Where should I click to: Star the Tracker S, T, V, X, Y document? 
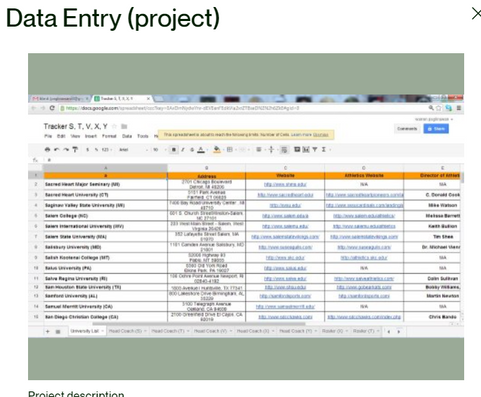pos(114,126)
